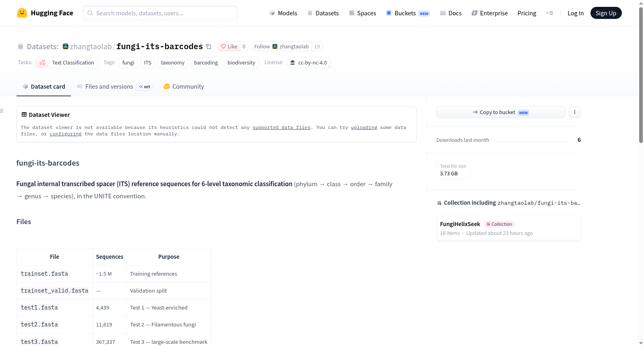Open the Hugging Face logo home link
Screen dimensions: 644x347
pos(45,13)
